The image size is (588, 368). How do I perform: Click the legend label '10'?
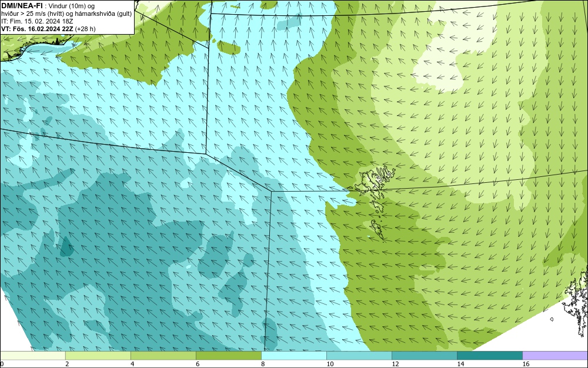tap(330, 364)
